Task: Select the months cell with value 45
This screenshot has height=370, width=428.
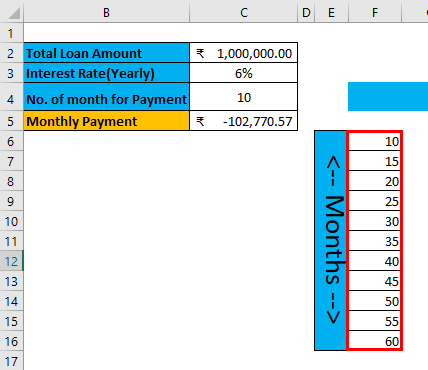Action: (x=374, y=281)
